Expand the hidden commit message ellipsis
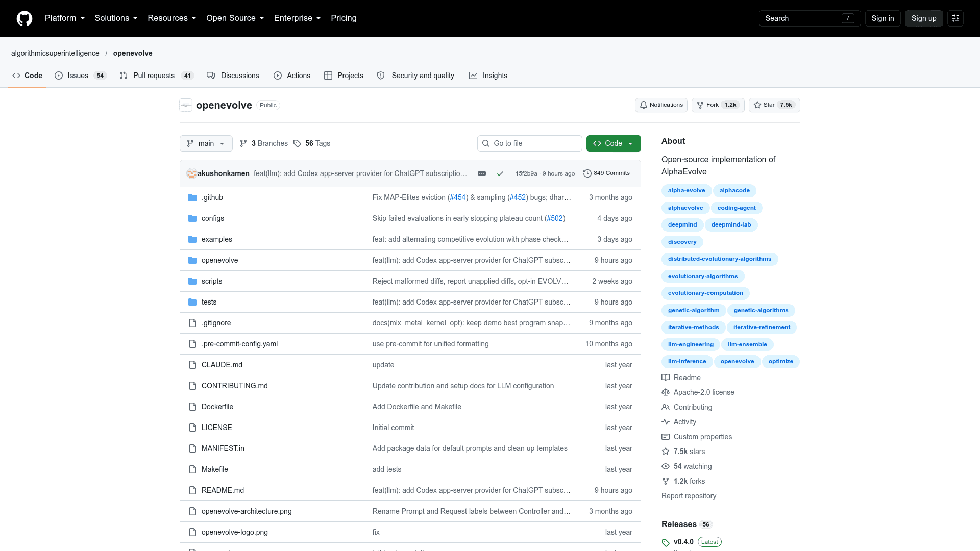This screenshot has width=980, height=551. point(482,173)
